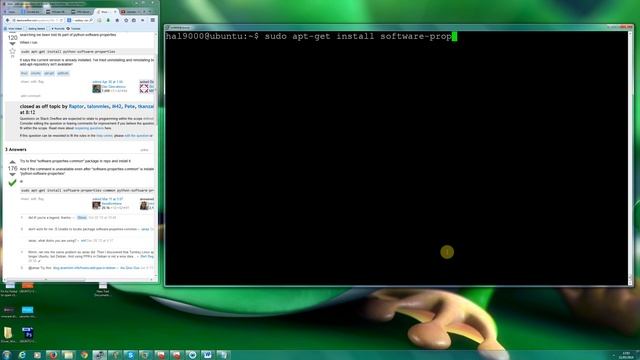Downvote the question scored 120
640x360 pixels.
point(12,44)
